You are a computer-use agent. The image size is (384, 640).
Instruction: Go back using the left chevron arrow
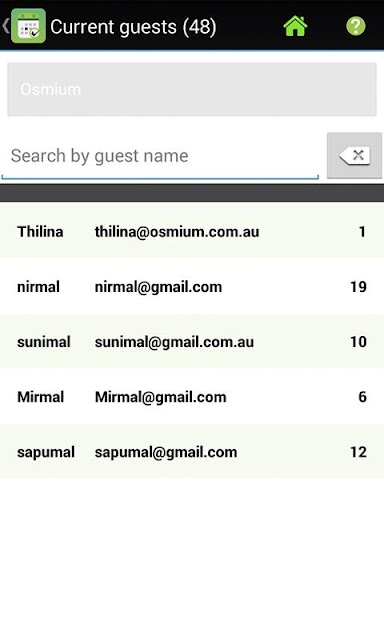pos(5,26)
